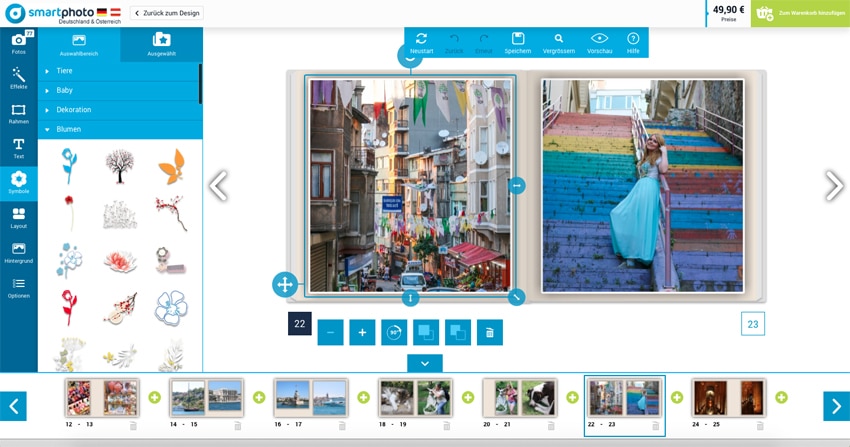Click the bring to front layer icon
This screenshot has height=447, width=850.
point(426,332)
